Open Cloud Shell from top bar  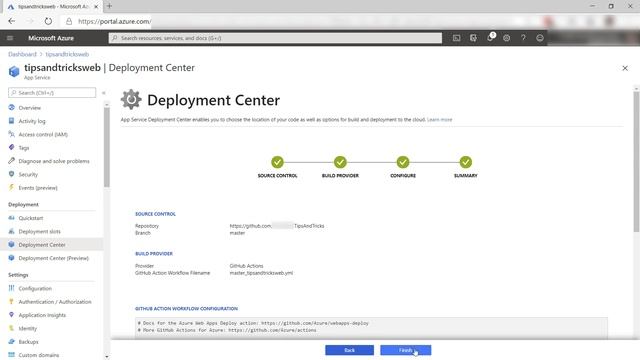456,38
